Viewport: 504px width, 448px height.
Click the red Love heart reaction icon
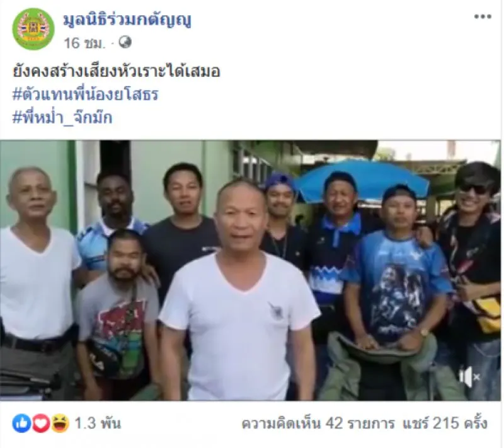41,423
